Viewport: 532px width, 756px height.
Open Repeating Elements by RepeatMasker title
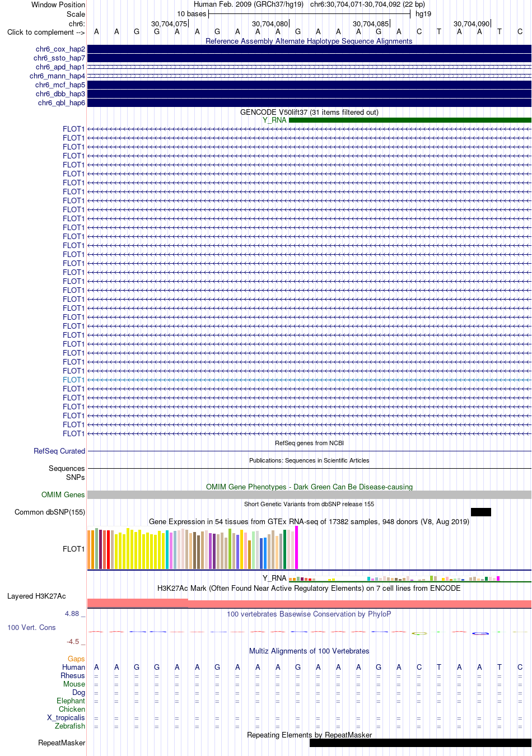[x=309, y=735]
